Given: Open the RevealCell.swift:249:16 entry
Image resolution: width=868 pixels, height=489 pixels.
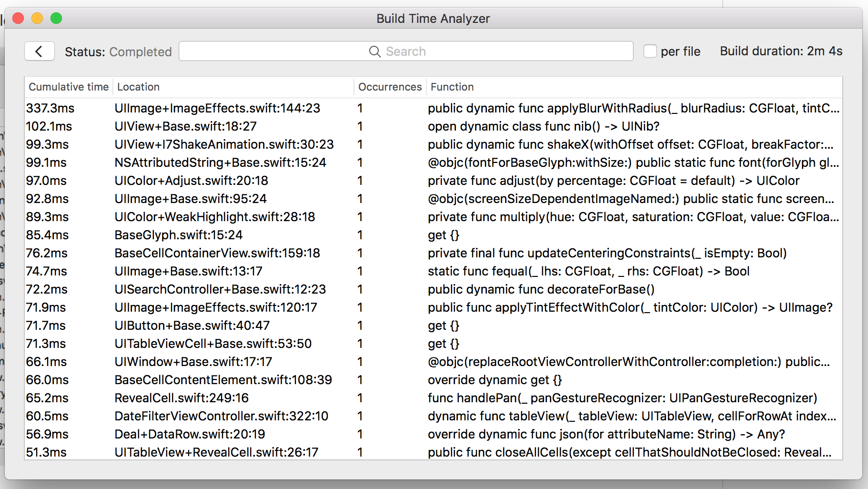Looking at the screenshot, I should coord(434,398).
